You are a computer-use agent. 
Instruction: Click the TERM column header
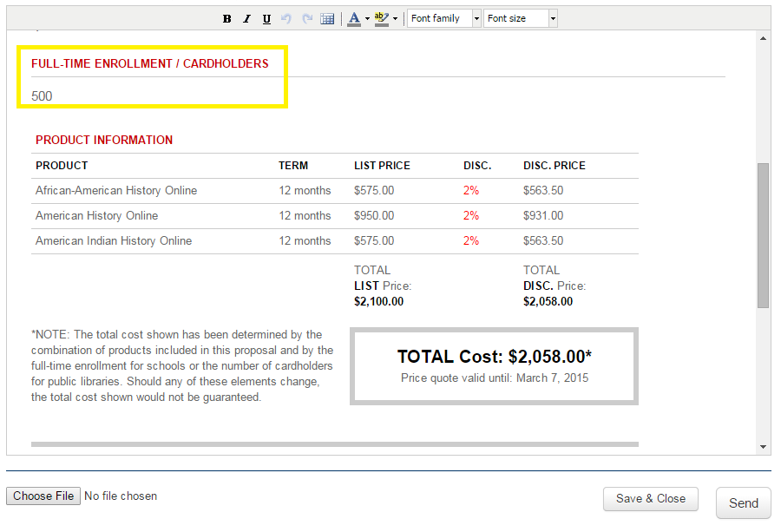pos(293,166)
